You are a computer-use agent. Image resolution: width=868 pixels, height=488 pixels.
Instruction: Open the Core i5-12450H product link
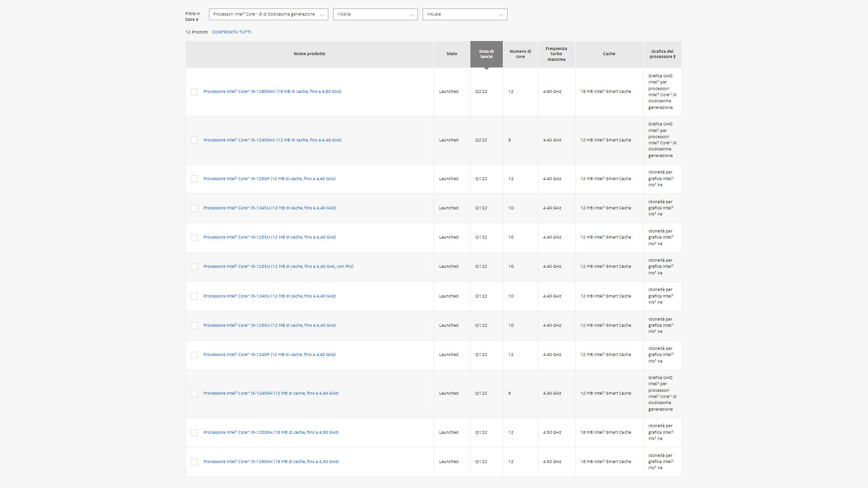[x=271, y=393]
